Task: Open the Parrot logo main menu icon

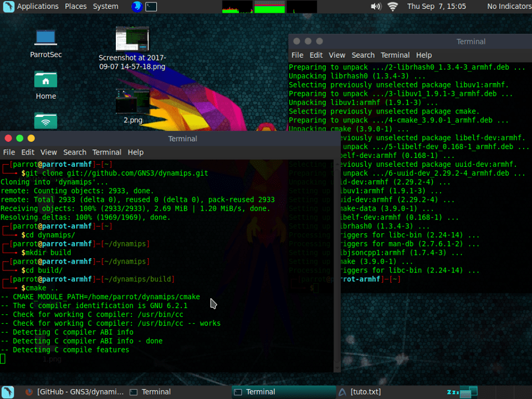Action: pos(8,7)
